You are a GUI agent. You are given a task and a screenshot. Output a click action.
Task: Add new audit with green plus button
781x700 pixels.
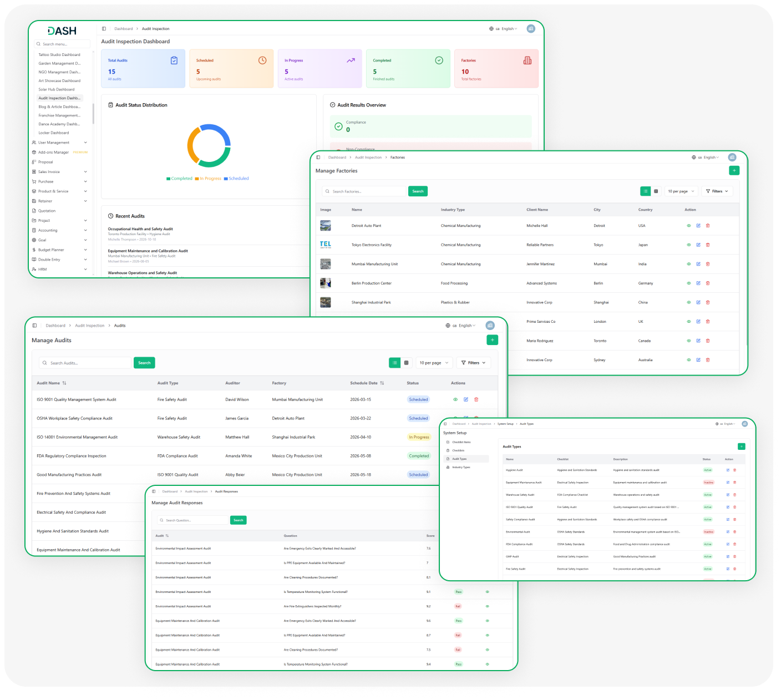493,340
